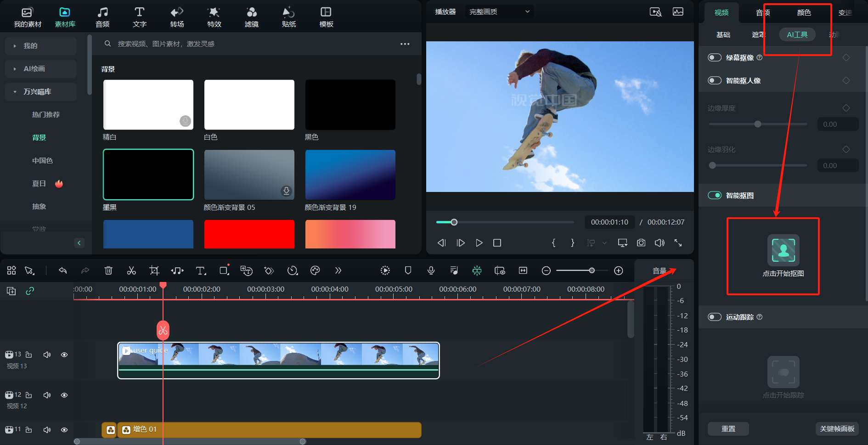868x445 pixels.
Task: Open the 转场 transitions tab
Action: click(x=177, y=17)
